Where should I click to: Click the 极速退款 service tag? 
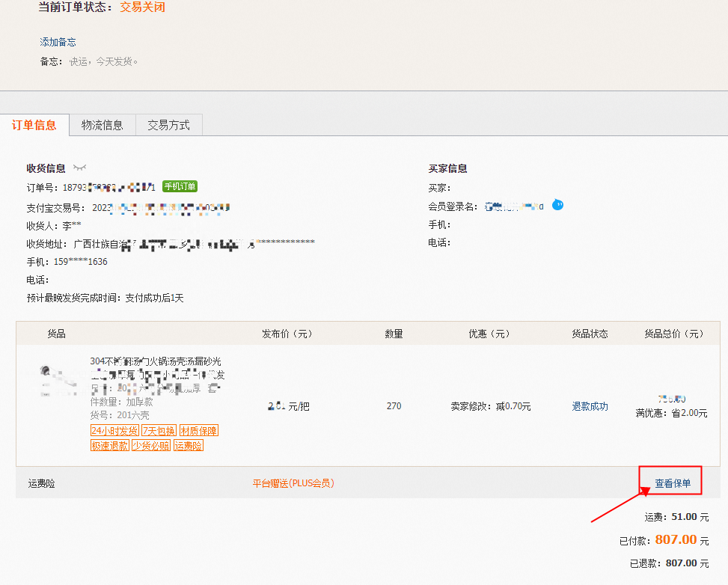point(109,446)
